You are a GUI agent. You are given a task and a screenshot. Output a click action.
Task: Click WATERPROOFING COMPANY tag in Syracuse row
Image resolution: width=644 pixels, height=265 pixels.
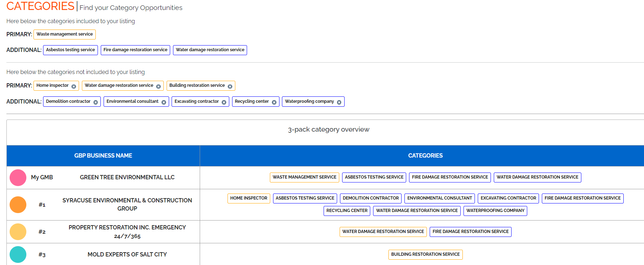pyautogui.click(x=495, y=211)
